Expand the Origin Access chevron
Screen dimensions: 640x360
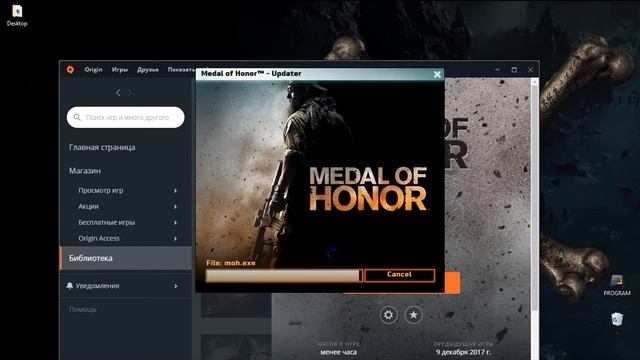click(x=175, y=238)
